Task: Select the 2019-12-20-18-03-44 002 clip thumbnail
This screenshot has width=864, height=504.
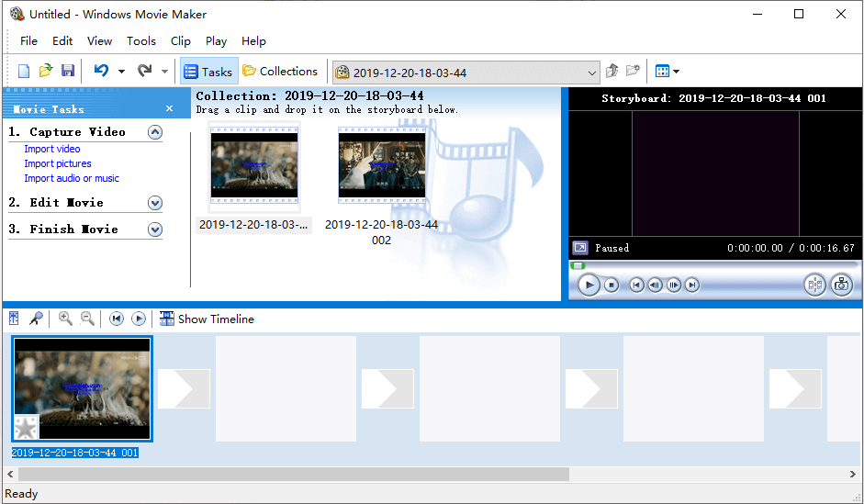Action: click(381, 165)
